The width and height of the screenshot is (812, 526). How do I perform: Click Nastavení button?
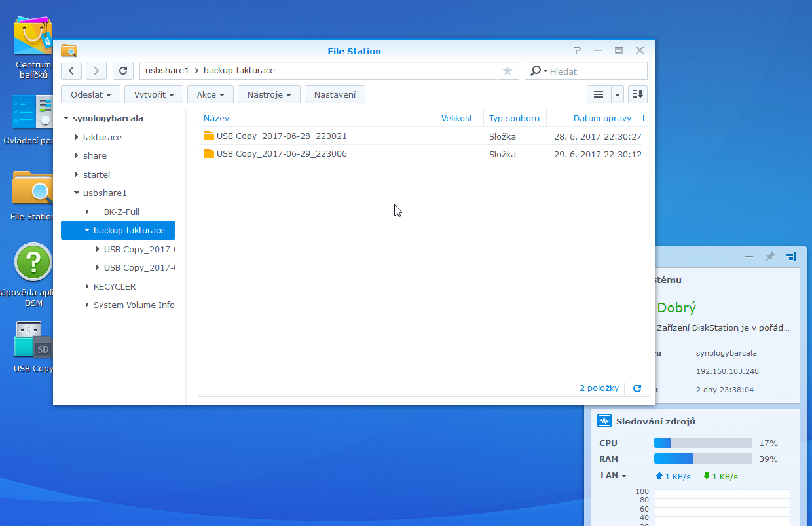click(335, 94)
